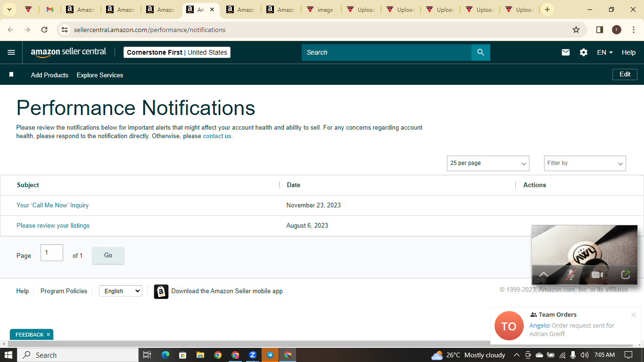Open the Team Orders notification from Angelo
This screenshot has width=644, height=362.
(x=565, y=326)
